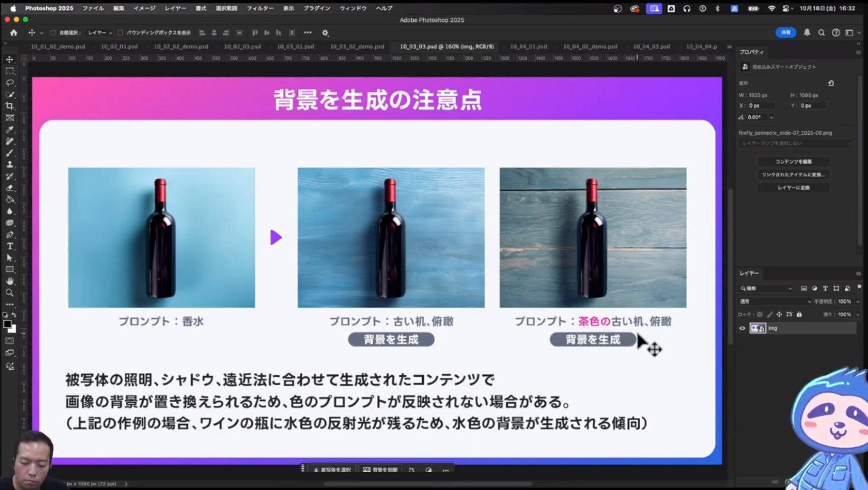868x490 pixels.
Task: Click X position field in Properties
Action: pyautogui.click(x=761, y=106)
